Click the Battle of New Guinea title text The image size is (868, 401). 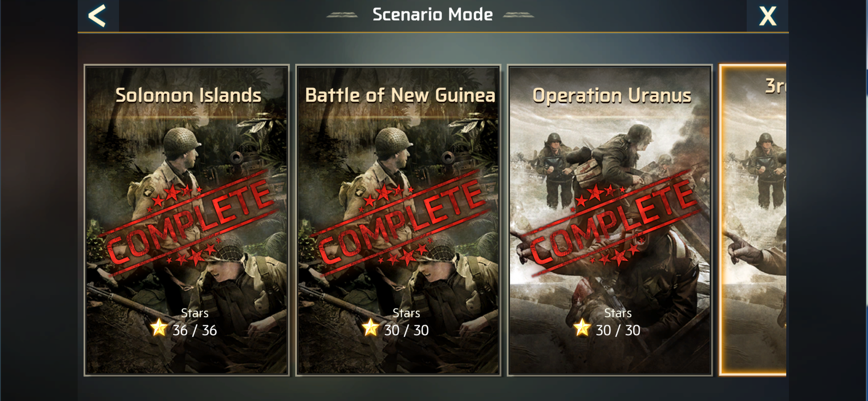400,95
